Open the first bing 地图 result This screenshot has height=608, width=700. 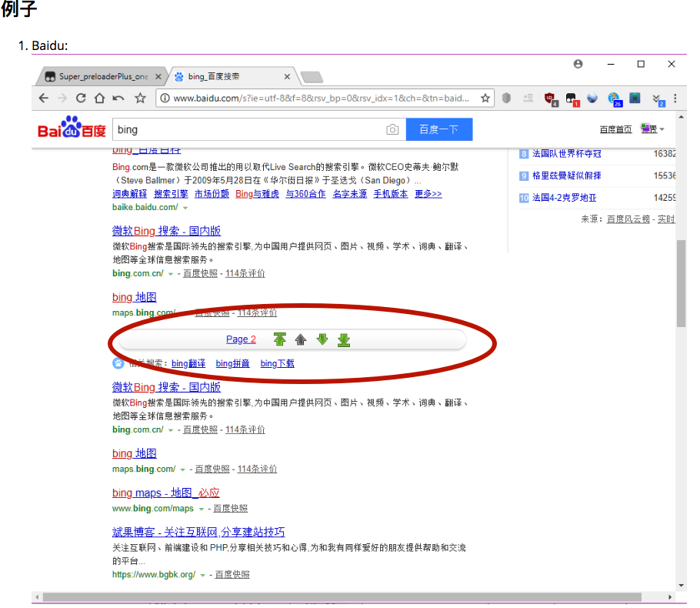[135, 297]
